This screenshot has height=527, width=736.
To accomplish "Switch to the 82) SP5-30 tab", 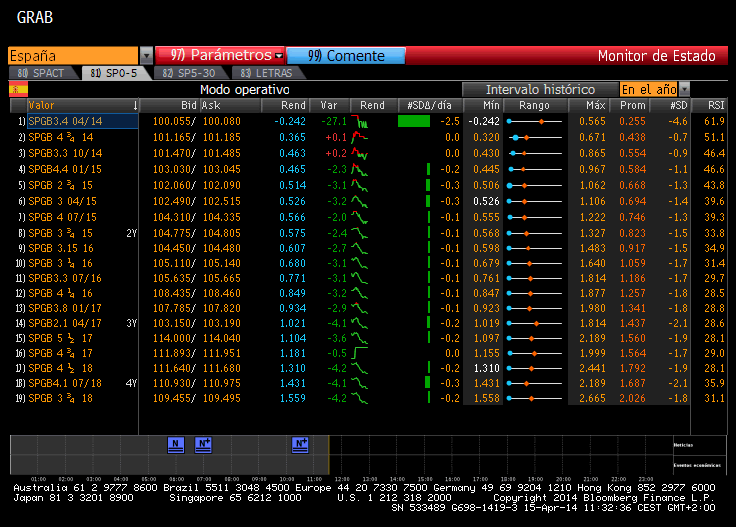I will (189, 73).
